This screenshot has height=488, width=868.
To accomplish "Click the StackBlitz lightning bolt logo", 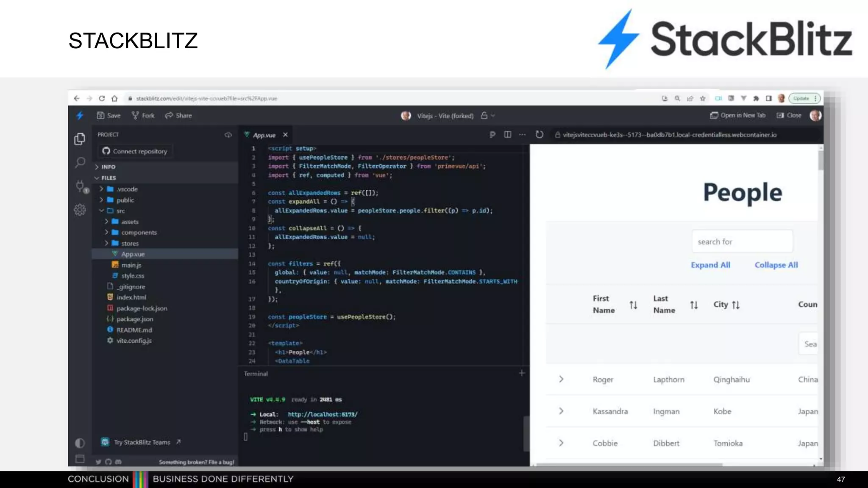I will [x=80, y=115].
